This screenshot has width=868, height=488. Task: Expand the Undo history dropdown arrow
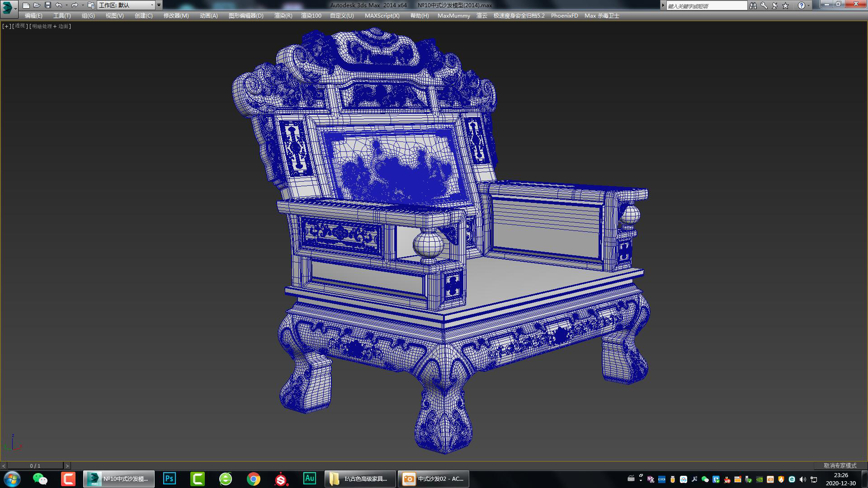pos(67,5)
